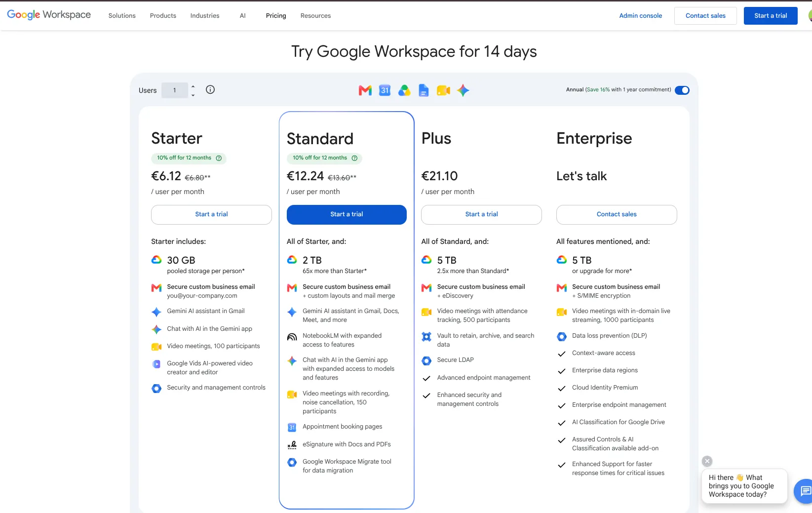This screenshot has height=513, width=812.
Task: Click Enterprise data regions feature text
Action: 605,370
